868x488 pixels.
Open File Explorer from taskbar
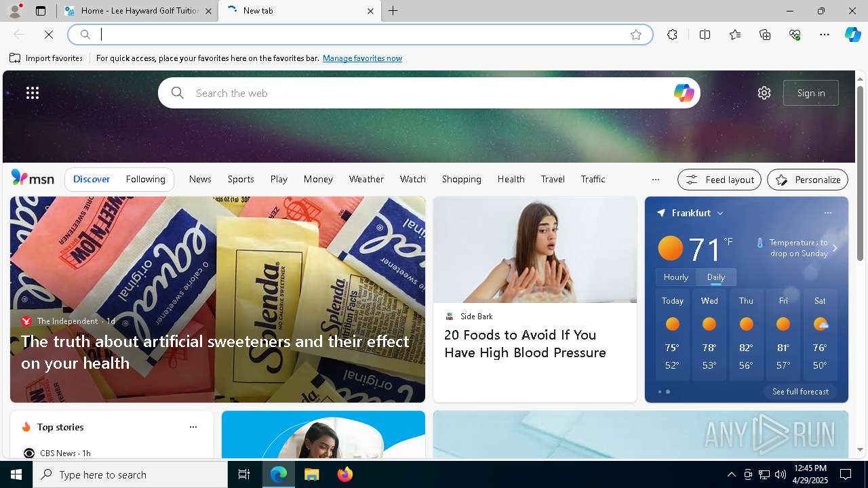click(x=312, y=474)
